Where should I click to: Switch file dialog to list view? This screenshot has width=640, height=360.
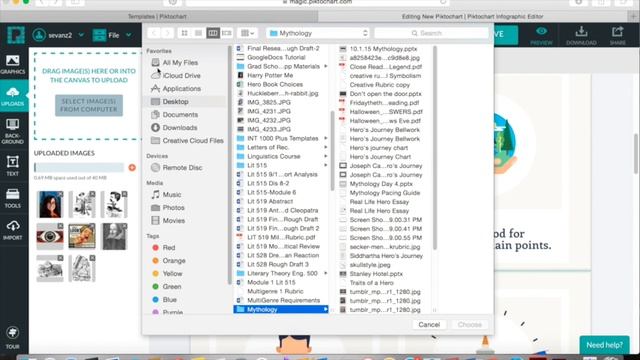click(x=198, y=33)
